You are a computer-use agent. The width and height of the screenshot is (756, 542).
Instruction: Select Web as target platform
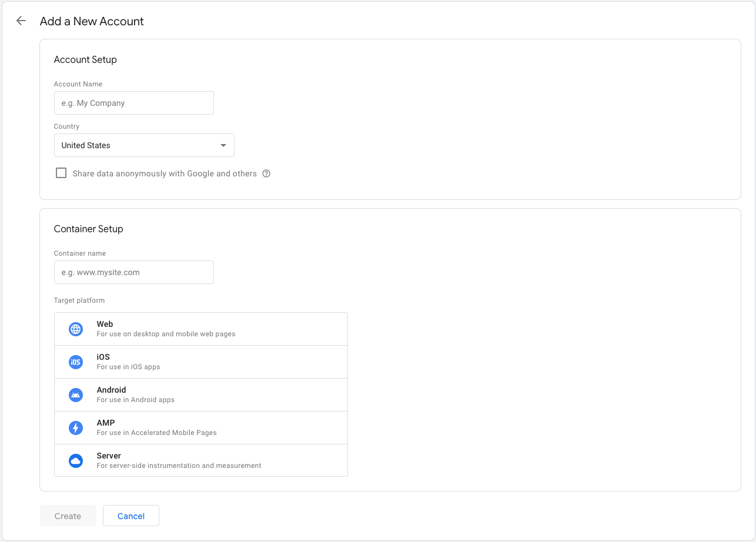point(200,329)
